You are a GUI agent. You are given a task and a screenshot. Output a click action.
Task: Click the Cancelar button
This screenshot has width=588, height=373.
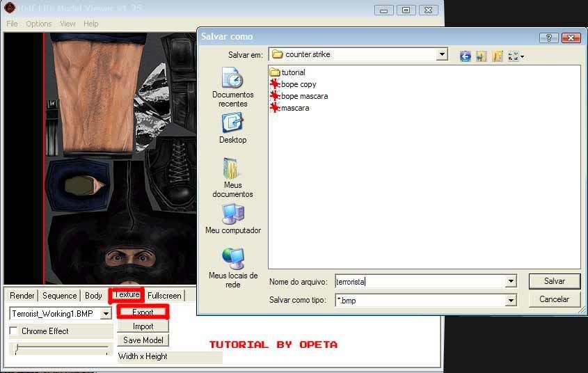pyautogui.click(x=554, y=299)
